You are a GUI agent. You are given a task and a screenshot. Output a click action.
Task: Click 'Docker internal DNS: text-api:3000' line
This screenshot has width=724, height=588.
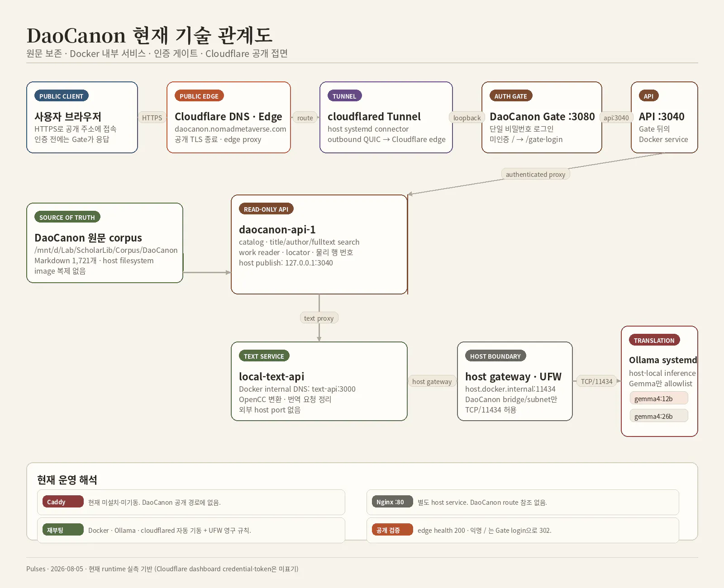pos(297,389)
